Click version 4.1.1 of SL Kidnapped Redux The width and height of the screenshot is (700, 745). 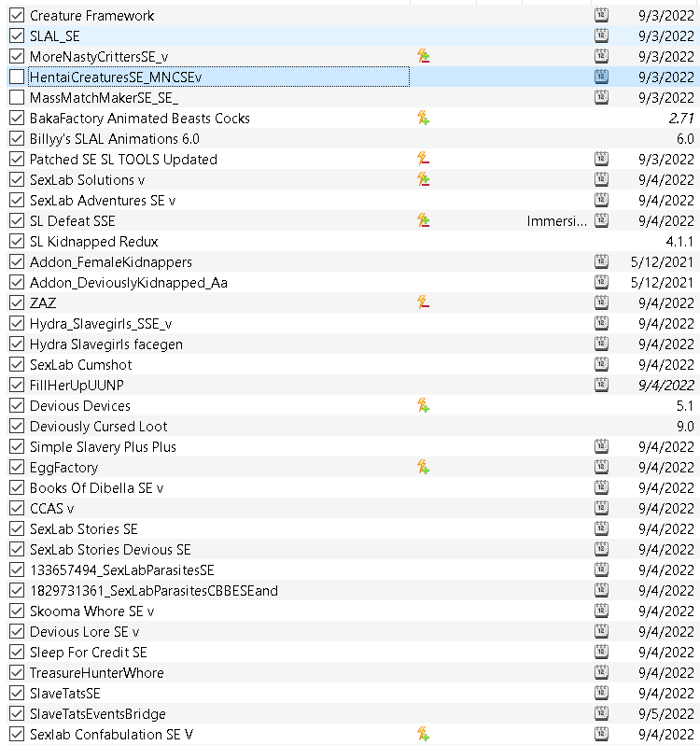[679, 242]
